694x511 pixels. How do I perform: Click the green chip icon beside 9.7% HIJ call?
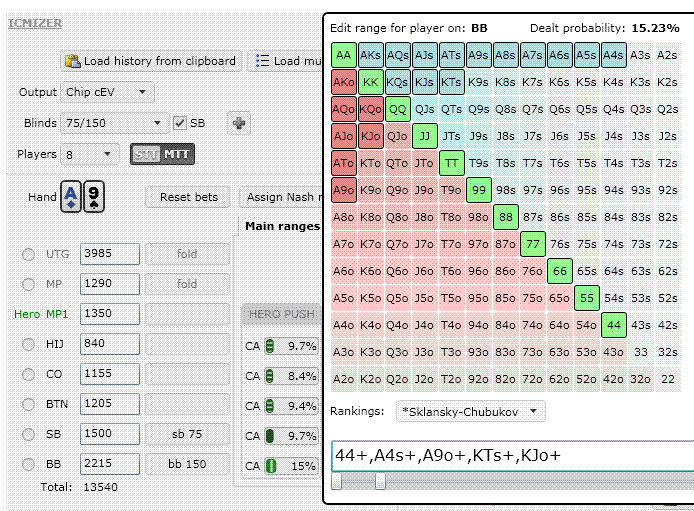(x=270, y=346)
